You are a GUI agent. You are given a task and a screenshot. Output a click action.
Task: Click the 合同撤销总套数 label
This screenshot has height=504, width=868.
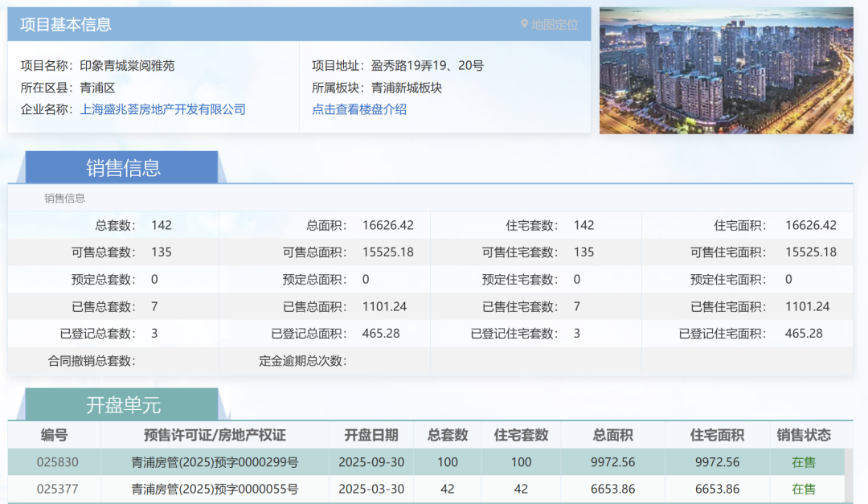92,361
